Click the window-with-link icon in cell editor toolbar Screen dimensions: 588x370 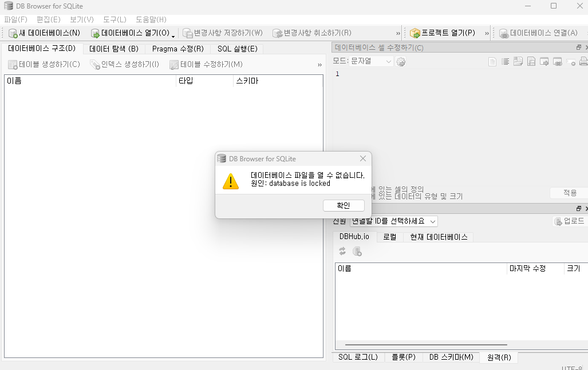[x=557, y=61]
